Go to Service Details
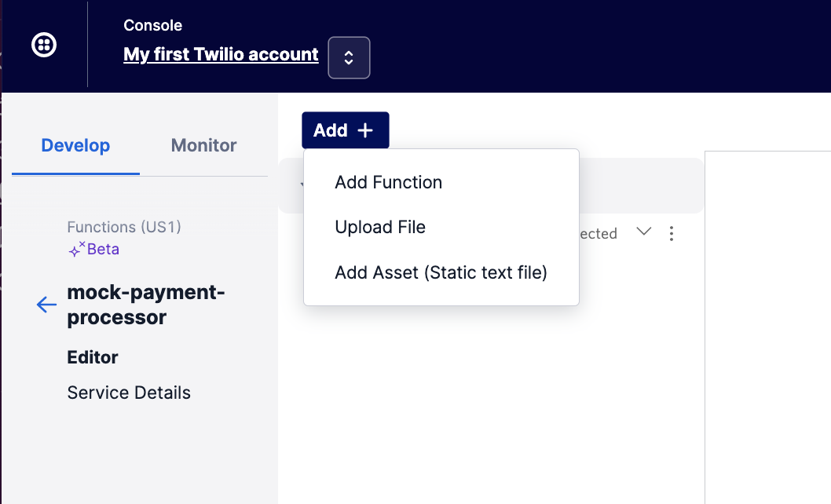 pyautogui.click(x=128, y=392)
